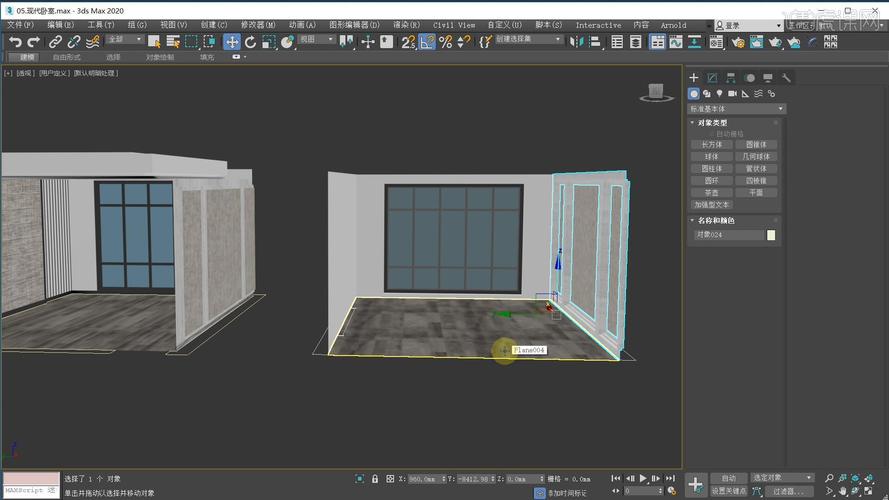
Task: Click the object color swatch beside the name
Action: (x=771, y=235)
